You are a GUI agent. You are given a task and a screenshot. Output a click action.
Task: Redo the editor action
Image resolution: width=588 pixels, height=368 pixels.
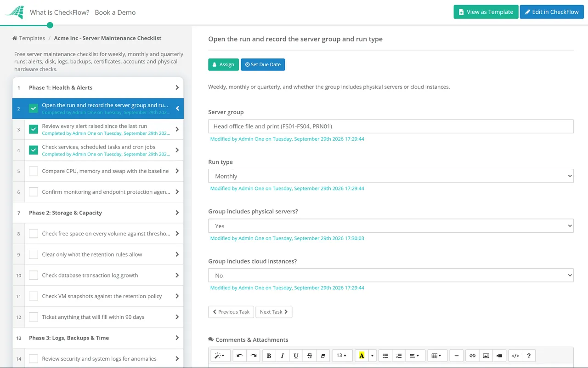click(253, 356)
